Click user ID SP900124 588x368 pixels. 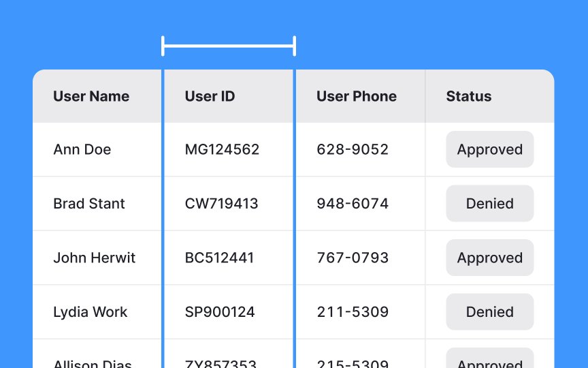point(220,311)
